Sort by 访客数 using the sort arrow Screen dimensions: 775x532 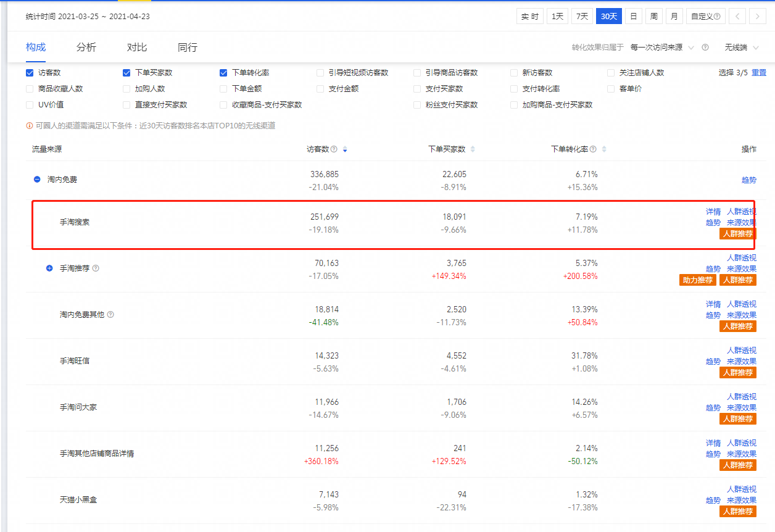click(345, 149)
